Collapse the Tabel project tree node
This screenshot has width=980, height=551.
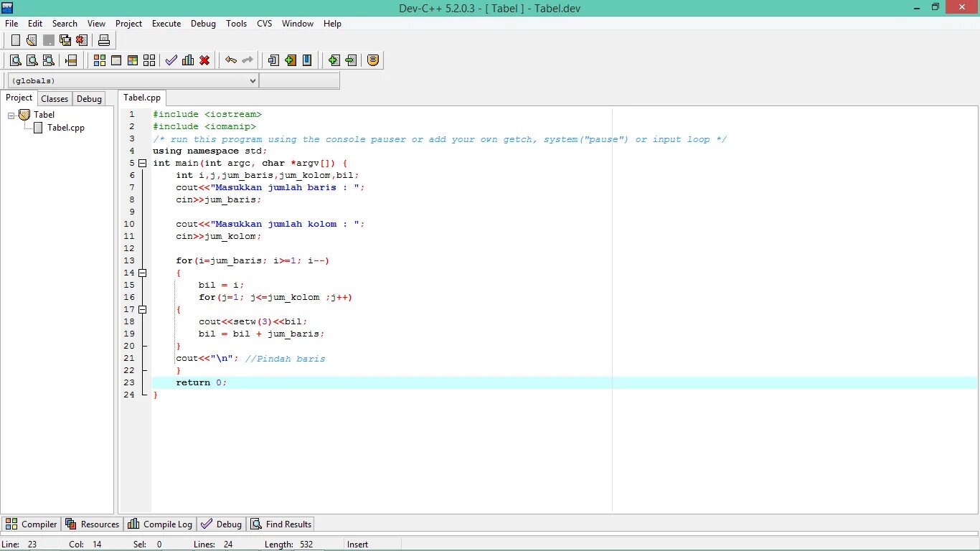[x=11, y=115]
